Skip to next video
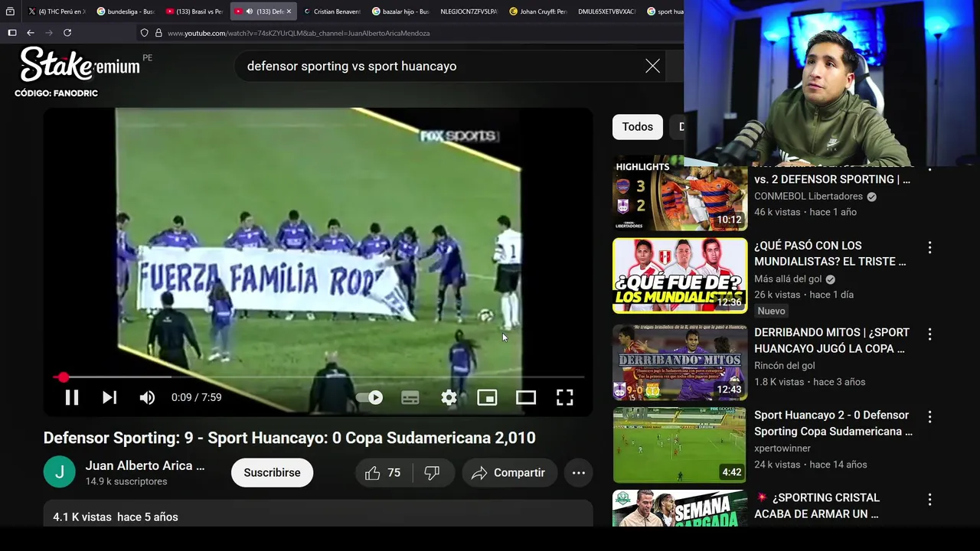This screenshot has width=980, height=551. [x=109, y=397]
